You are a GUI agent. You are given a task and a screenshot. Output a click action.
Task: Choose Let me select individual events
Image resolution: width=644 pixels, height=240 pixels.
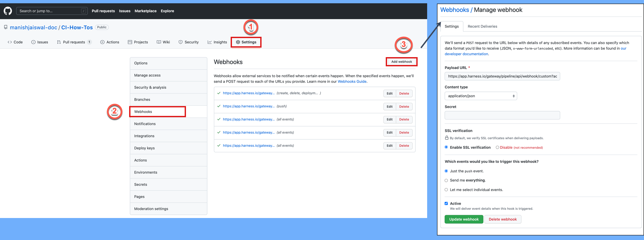tap(446, 190)
